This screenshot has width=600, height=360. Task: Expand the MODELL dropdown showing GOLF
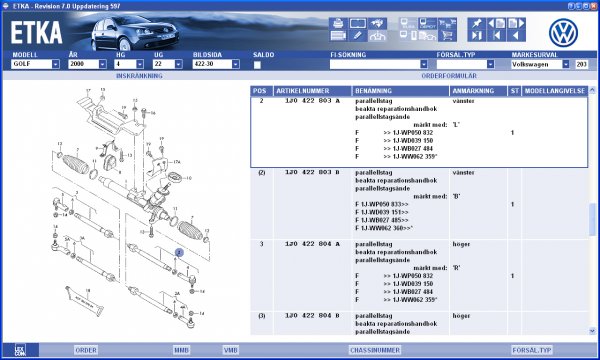point(55,64)
